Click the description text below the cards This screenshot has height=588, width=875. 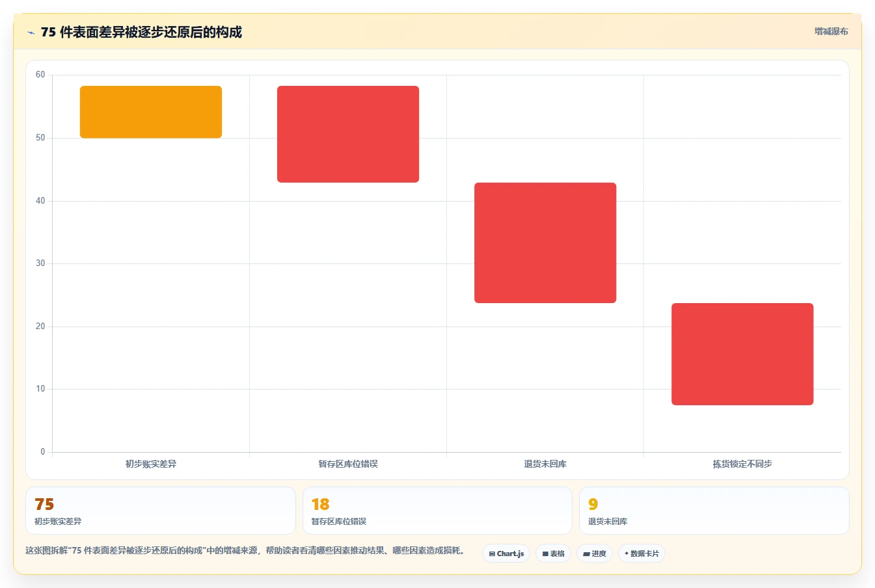click(247, 550)
